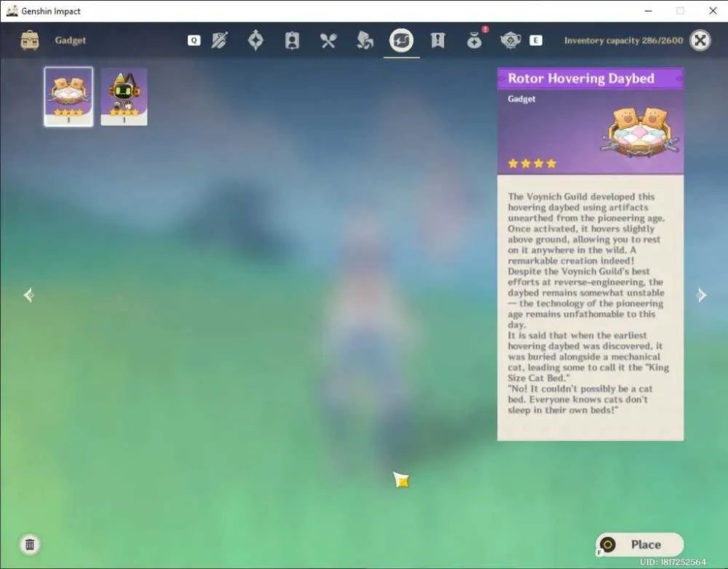Click the Q previous-tab key hint
728x569 pixels.
(194, 40)
